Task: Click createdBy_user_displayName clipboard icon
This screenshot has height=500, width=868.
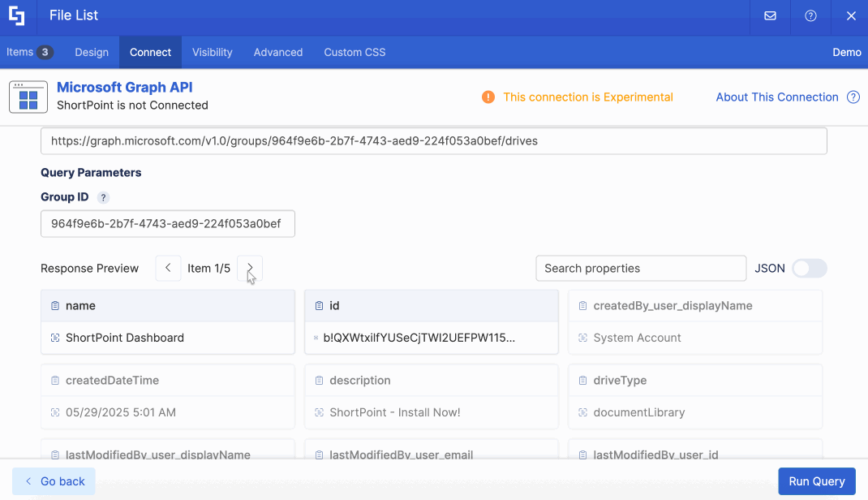Action: (582, 306)
